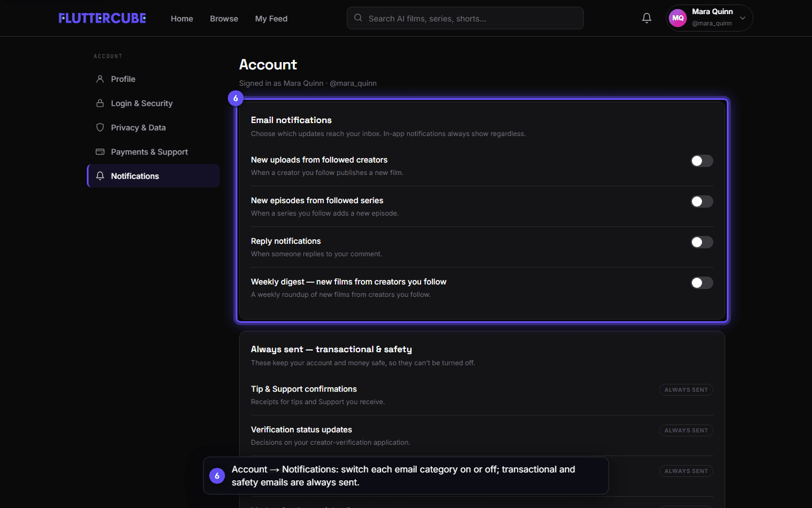
Task: Click the Login & Security lock icon
Action: pos(100,103)
